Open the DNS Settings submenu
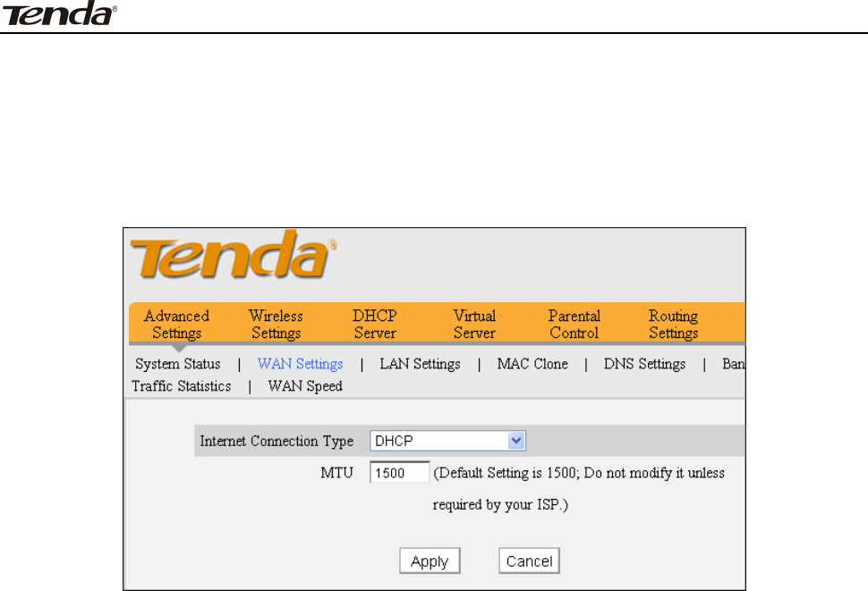Viewport: 868px width, 591px height. click(644, 364)
